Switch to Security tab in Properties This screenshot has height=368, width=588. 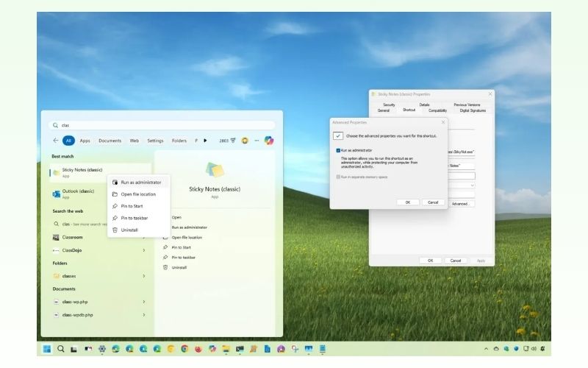coord(390,105)
